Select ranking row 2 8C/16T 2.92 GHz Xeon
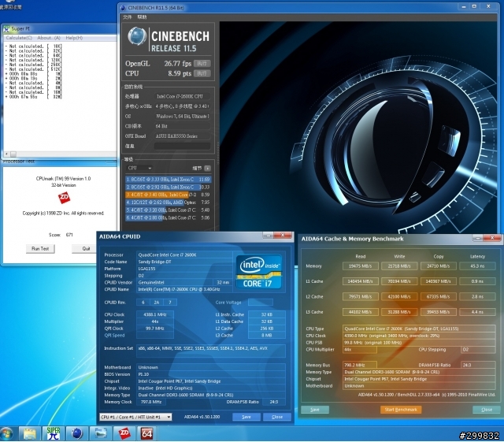Screen dimensions: 504x442 pos(168,187)
